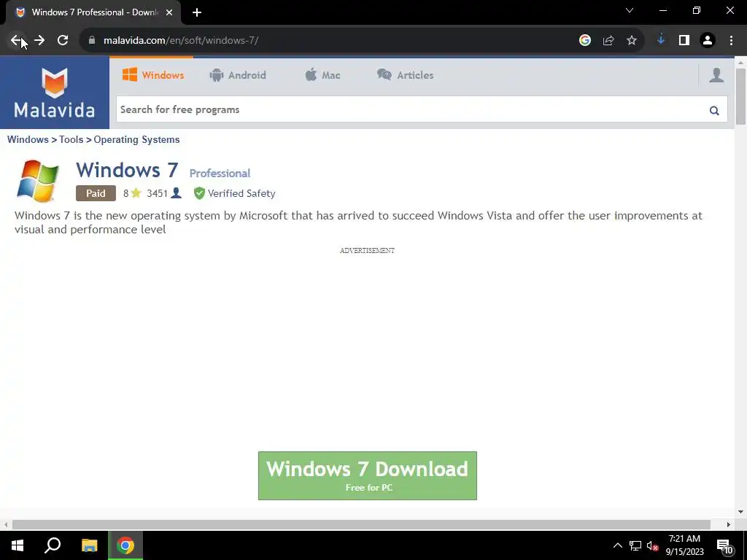Click the Paid license badge
The image size is (747, 560).
pyautogui.click(x=96, y=193)
